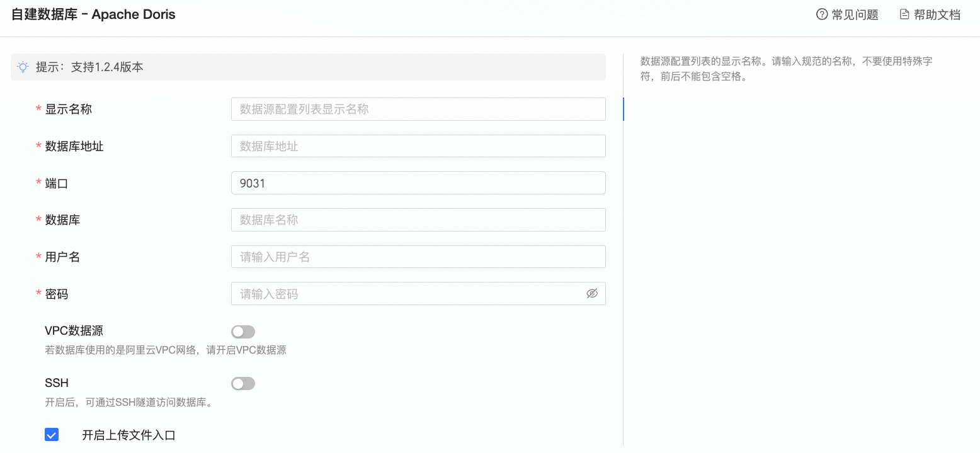Uncheck the 开启上传文件入口 checkbox

(52, 435)
